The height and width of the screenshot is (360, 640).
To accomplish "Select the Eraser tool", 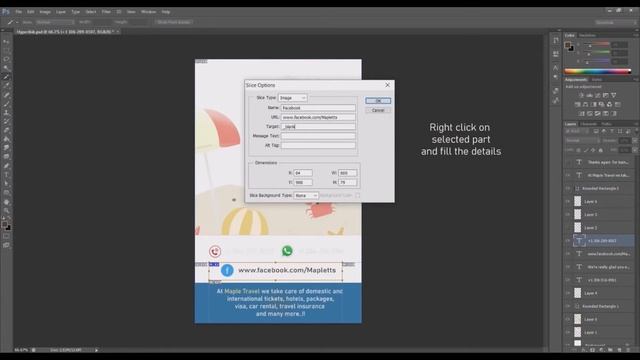I will [6, 130].
